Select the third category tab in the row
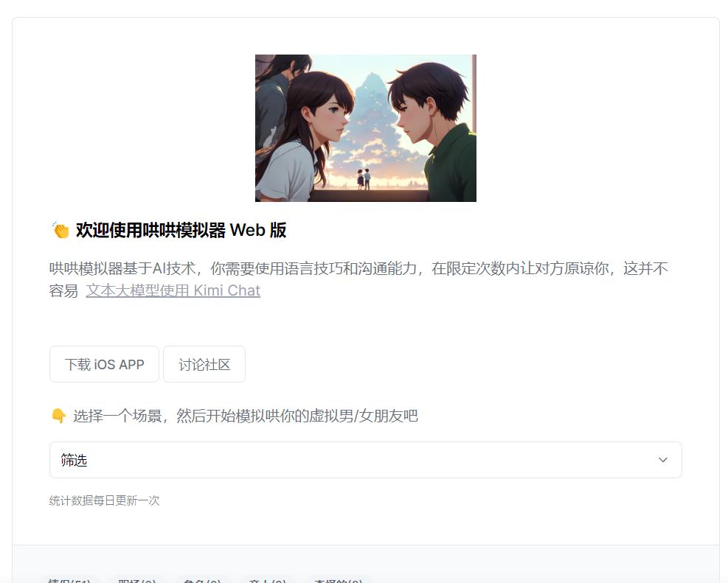Image resolution: width=728 pixels, height=583 pixels. pos(202,581)
